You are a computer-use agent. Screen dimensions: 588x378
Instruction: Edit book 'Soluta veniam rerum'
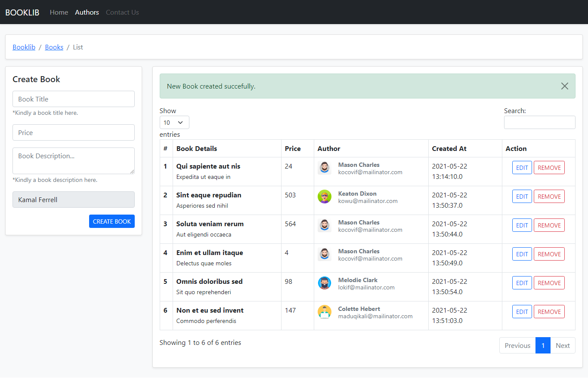522,225
